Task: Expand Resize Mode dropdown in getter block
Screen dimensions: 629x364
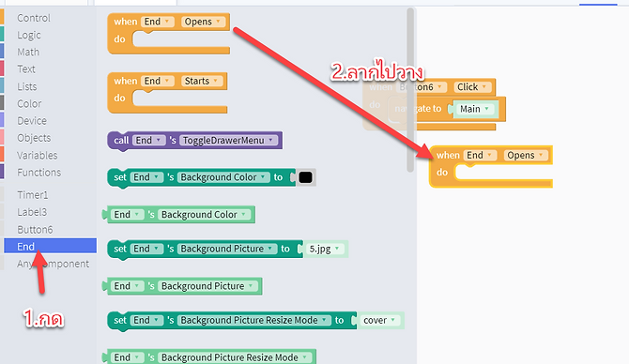Action: click(x=235, y=357)
